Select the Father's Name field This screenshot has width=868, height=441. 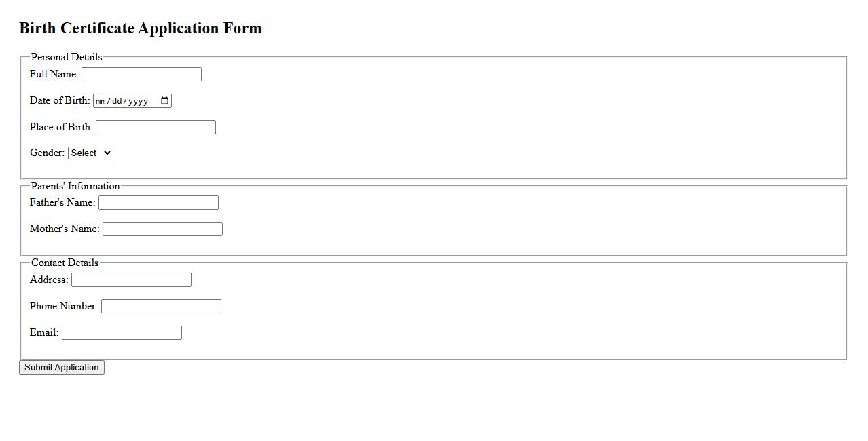[x=158, y=203]
